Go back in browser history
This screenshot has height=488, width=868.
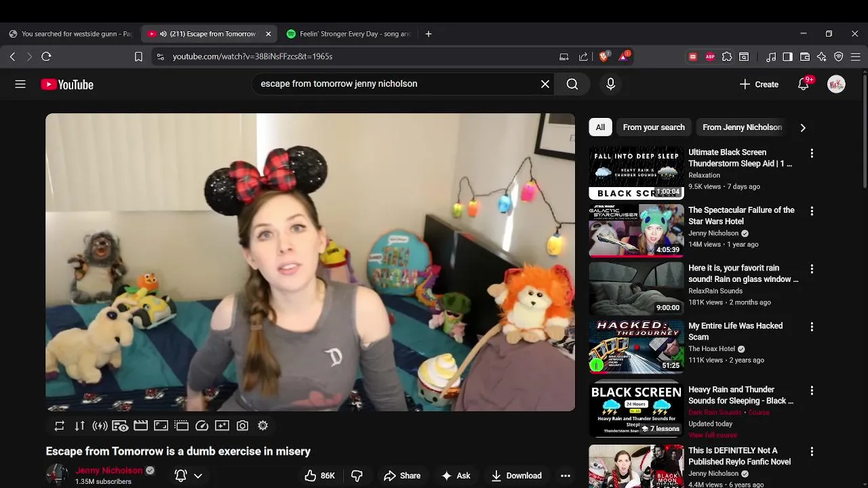pos(12,57)
